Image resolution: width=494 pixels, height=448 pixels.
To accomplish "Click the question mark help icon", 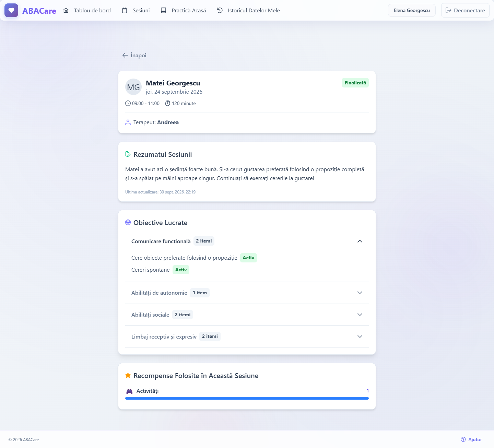I will [463, 439].
